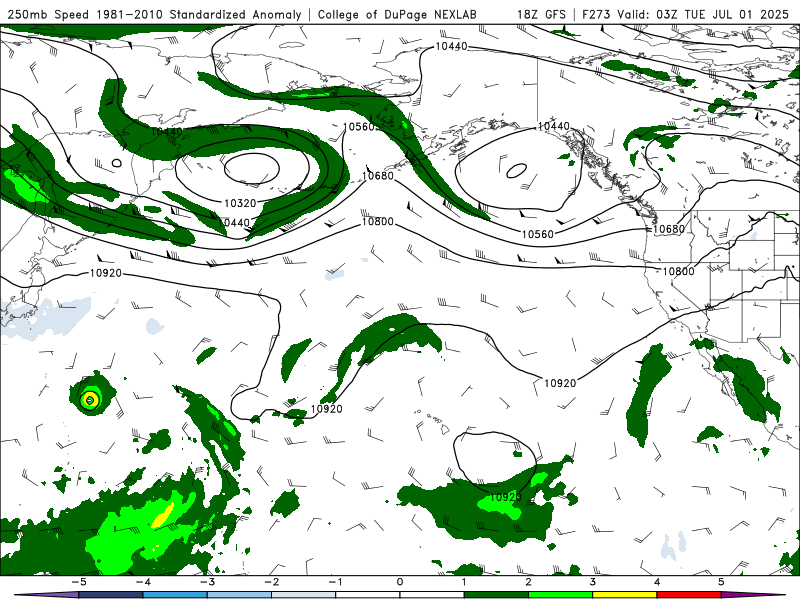Click the colorbar tick label 5
The image size is (800, 600).
tap(721, 582)
